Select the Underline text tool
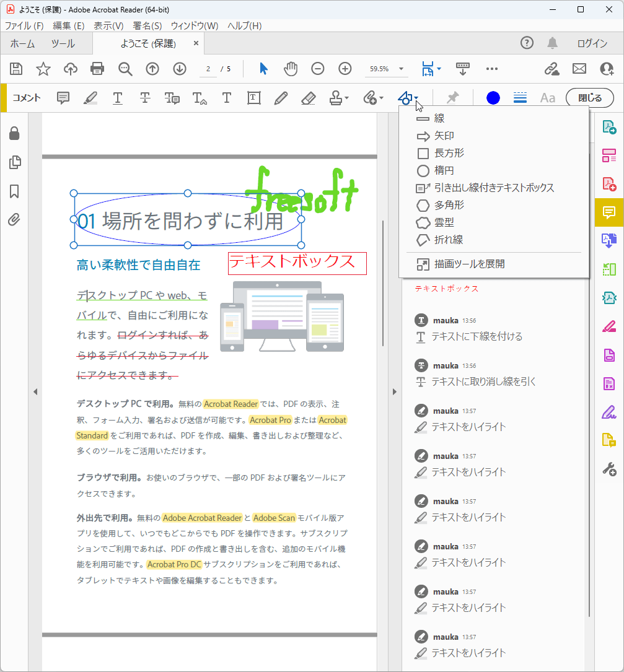The image size is (624, 672). pyautogui.click(x=118, y=98)
